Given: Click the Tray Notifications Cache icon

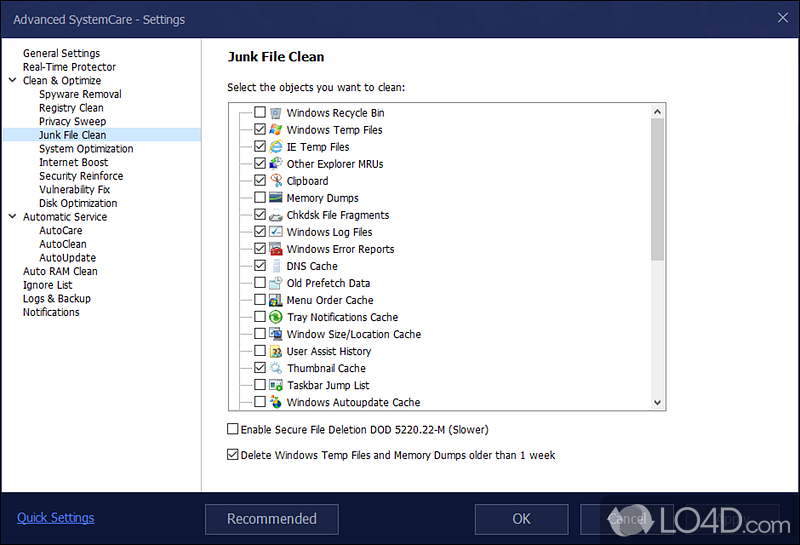Looking at the screenshot, I should (x=276, y=317).
